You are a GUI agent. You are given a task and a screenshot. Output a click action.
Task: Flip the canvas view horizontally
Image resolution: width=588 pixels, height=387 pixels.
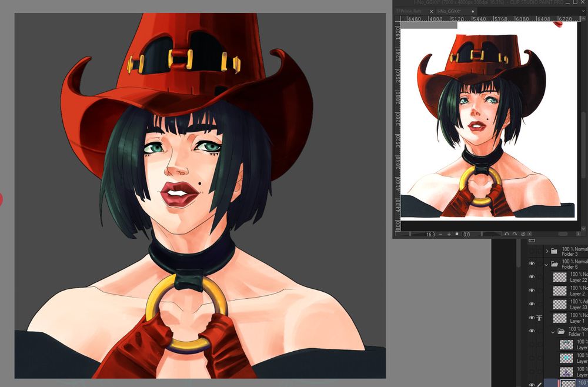click(x=530, y=234)
